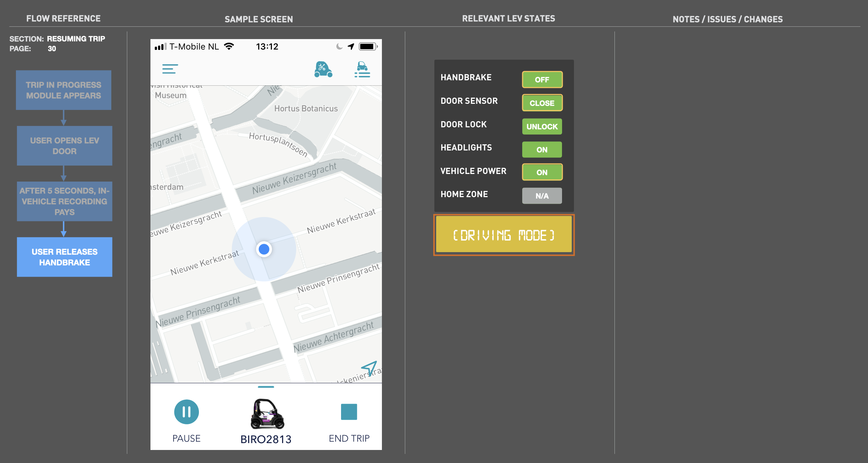Screen dimensions: 868x463
Task: Select the User Opens LEV Door step
Action: click(64, 146)
